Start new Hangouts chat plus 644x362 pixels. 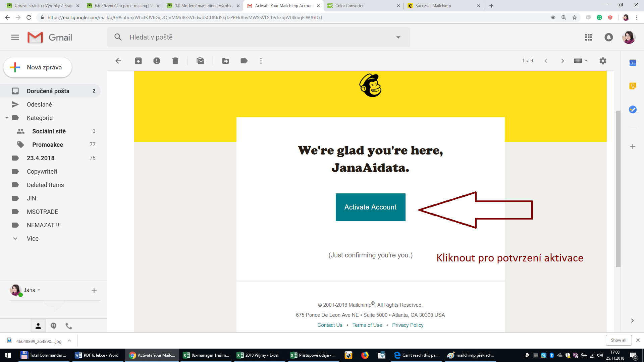(94, 291)
